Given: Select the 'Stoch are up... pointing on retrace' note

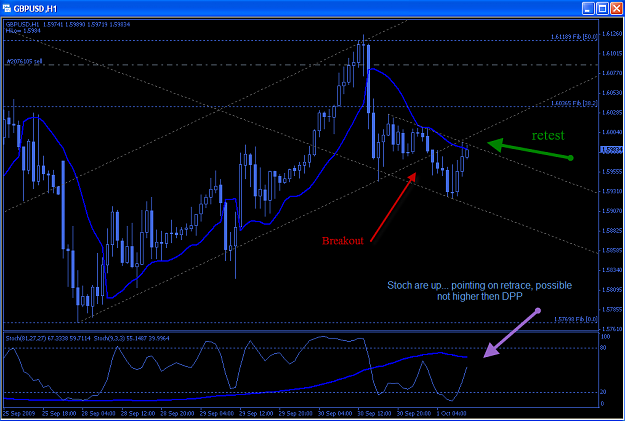Looking at the screenshot, I should coord(480,291).
